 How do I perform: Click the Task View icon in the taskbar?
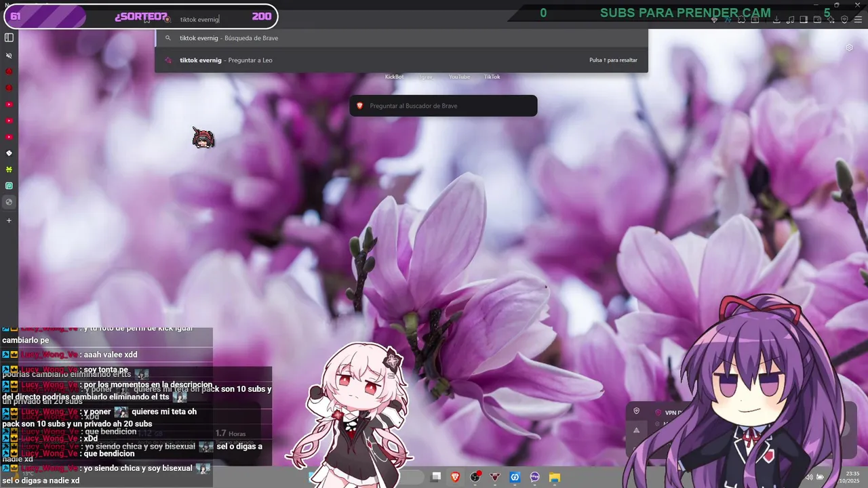[436, 477]
